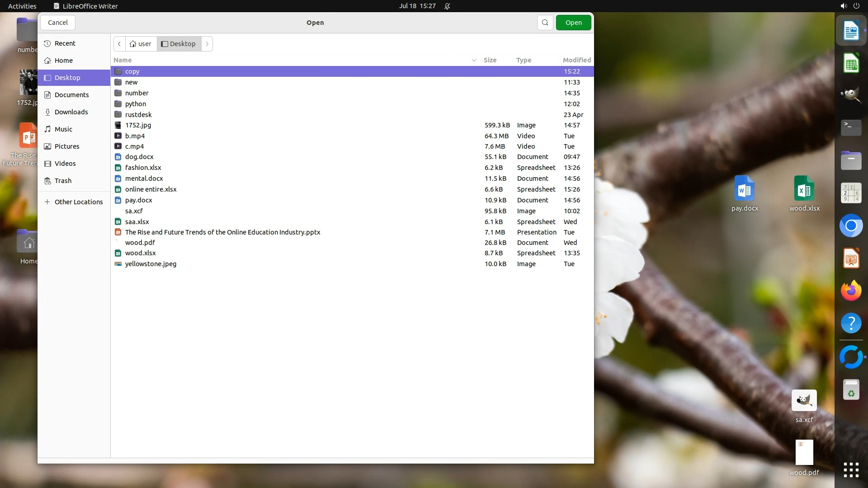This screenshot has height=488, width=868.
Task: Sort files by Size column
Action: point(490,60)
